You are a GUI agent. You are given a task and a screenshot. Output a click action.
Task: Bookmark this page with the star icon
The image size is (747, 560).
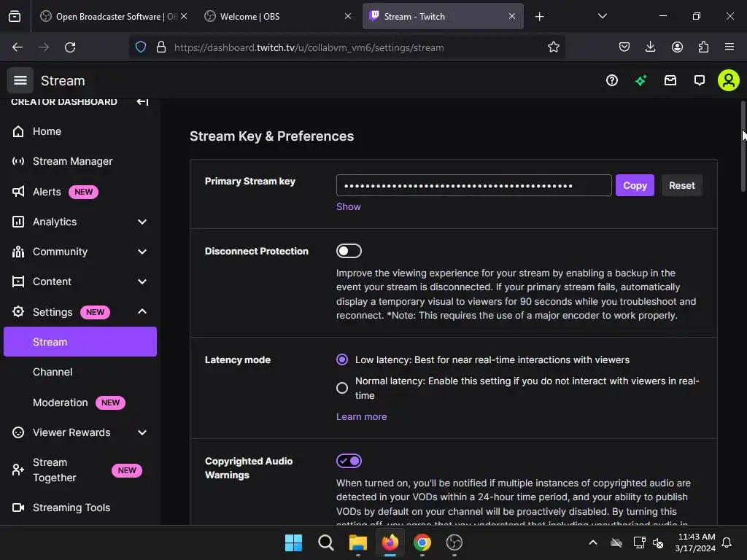click(553, 47)
